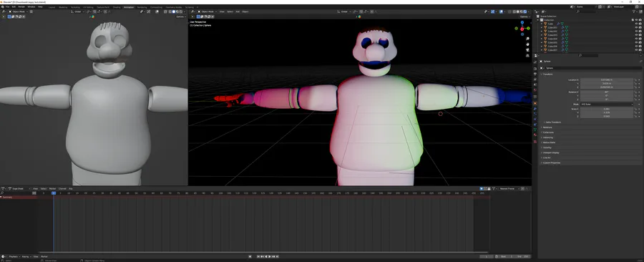Collapse the Collection row in outliner
Image resolution: width=644 pixels, height=262 pixels.
pos(537,20)
